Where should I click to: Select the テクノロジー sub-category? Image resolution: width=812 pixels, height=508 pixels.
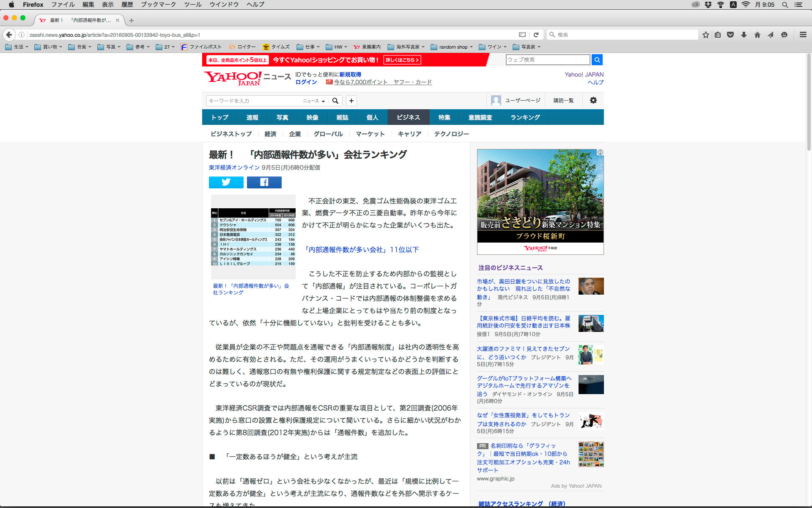(451, 134)
